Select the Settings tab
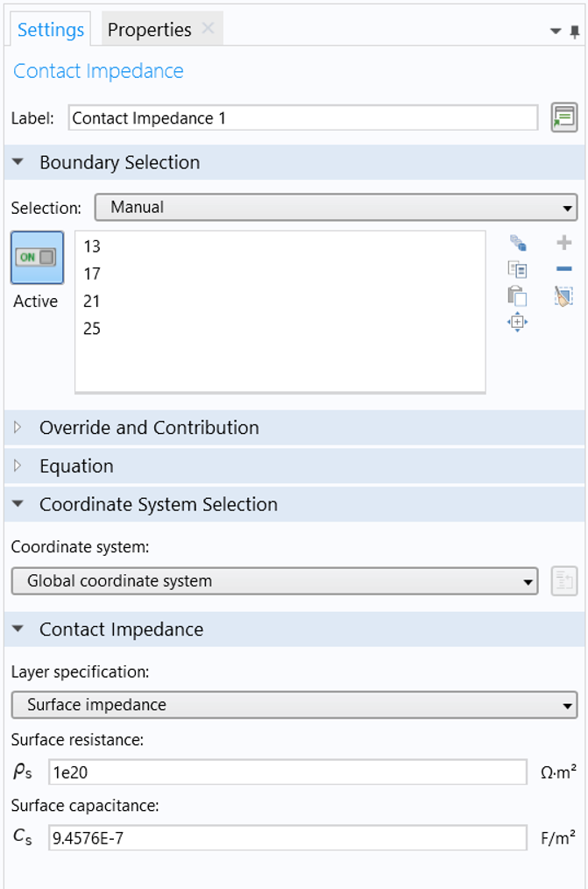The height and width of the screenshot is (889, 588). click(51, 30)
